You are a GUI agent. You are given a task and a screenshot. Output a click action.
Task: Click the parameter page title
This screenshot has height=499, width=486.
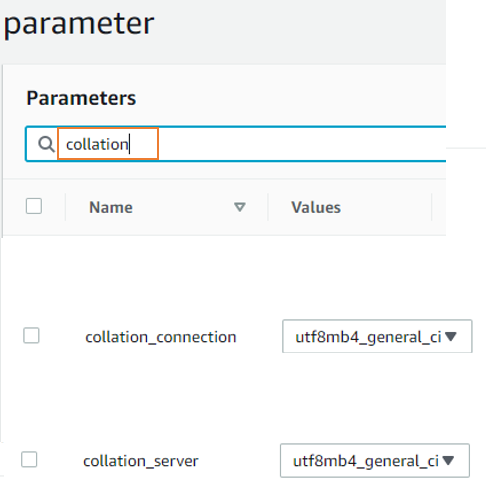click(79, 23)
